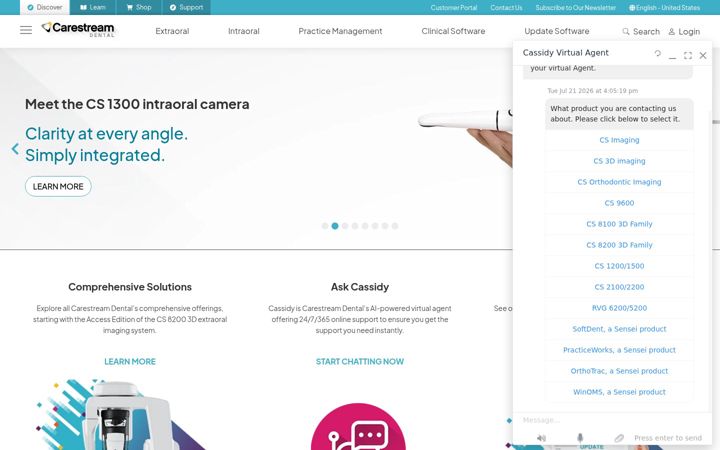Open the Update Software menu
720x450 pixels.
[557, 31]
